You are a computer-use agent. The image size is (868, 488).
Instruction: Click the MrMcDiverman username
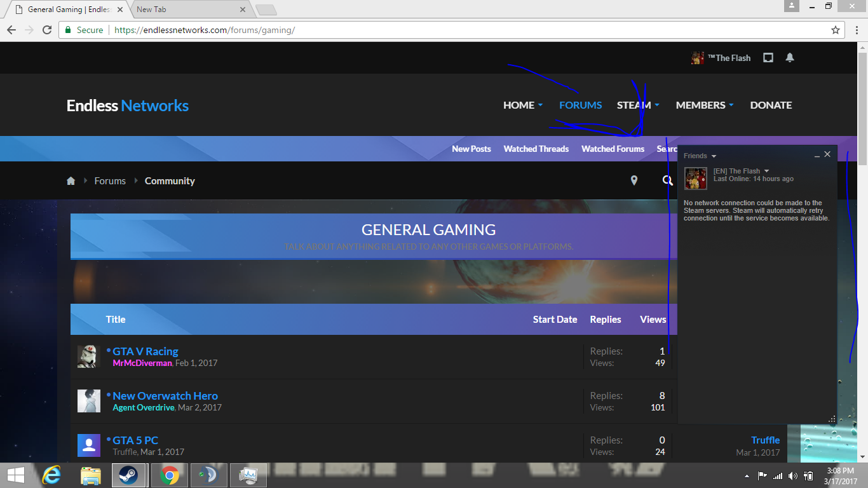[142, 363]
